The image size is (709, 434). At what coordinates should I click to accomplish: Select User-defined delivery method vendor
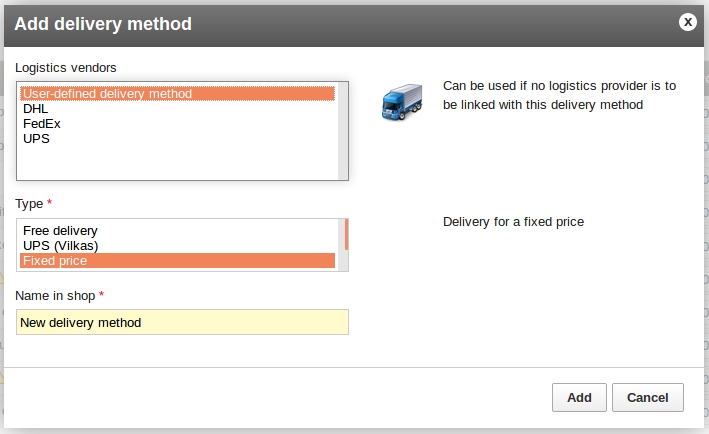(x=177, y=94)
